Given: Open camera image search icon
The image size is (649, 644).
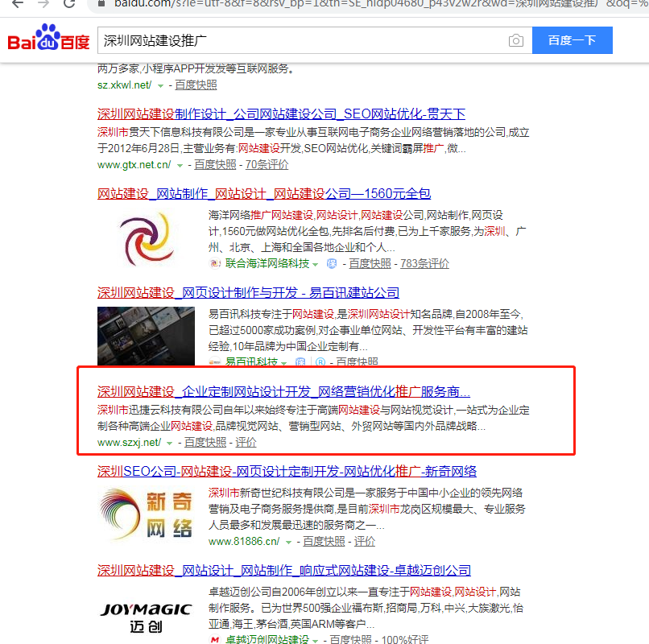Looking at the screenshot, I should click(515, 40).
